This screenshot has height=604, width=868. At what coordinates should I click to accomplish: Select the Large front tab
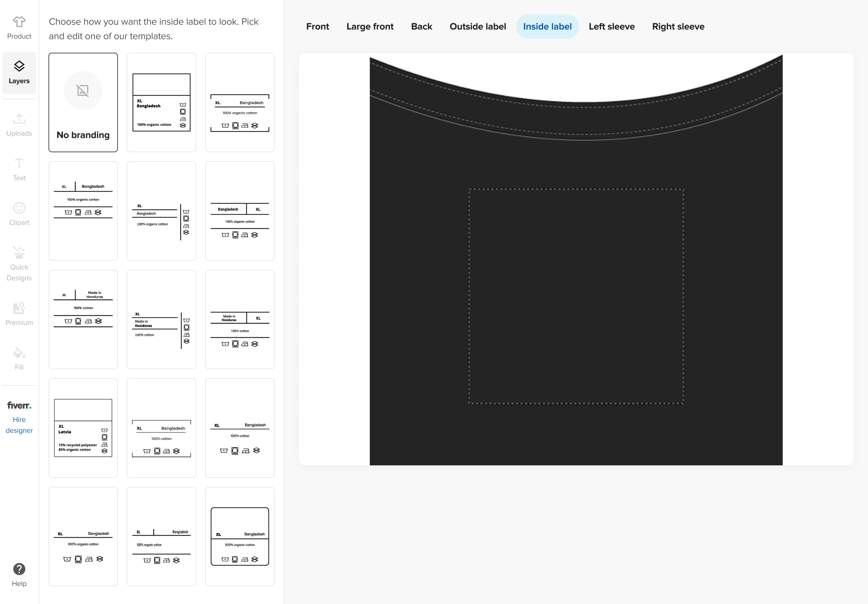click(x=370, y=27)
